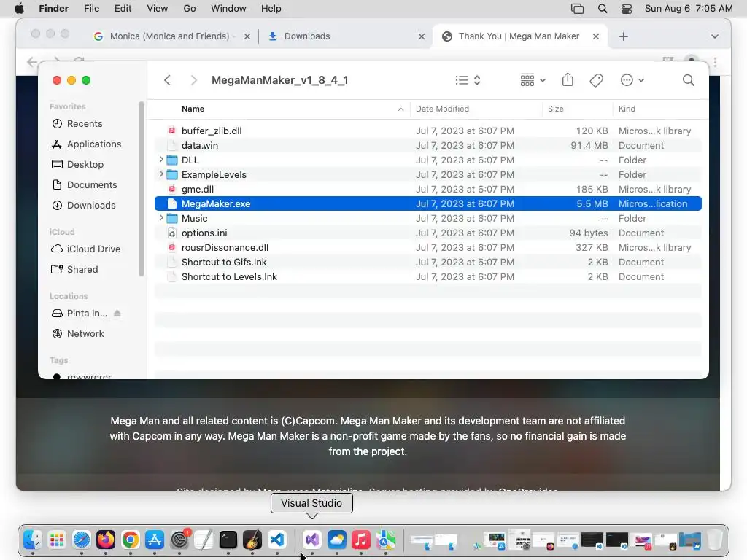
Task: Click the Spotlight search icon in menu bar
Action: (602, 9)
